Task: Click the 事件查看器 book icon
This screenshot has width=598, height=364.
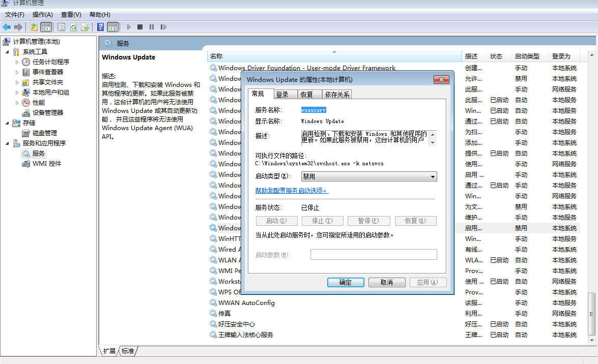Action: 26,72
